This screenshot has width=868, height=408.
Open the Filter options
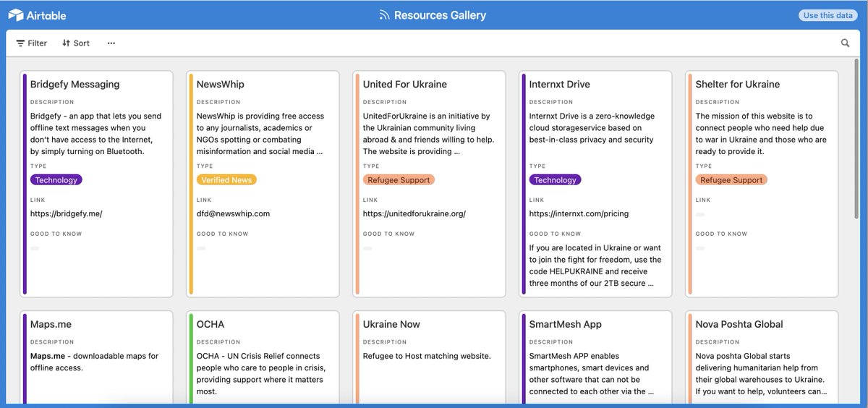point(32,43)
